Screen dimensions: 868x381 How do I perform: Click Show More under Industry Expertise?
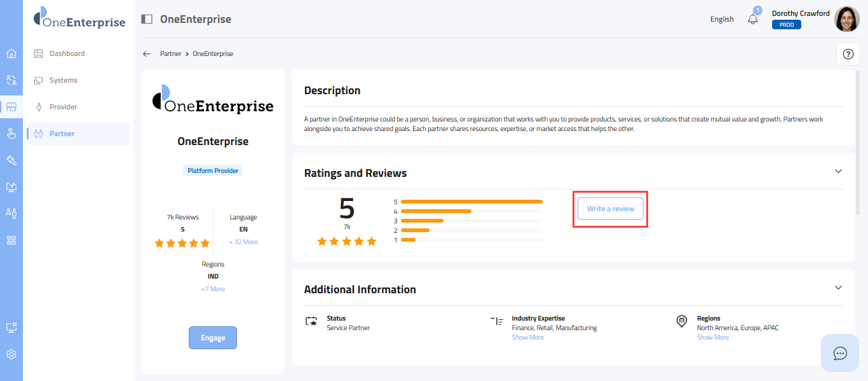(527, 338)
